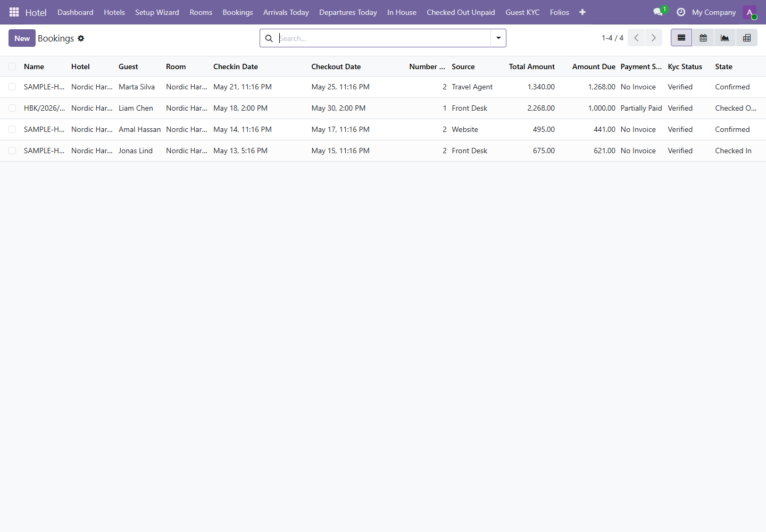
Task: Sort by the Name column header
Action: 34,66
